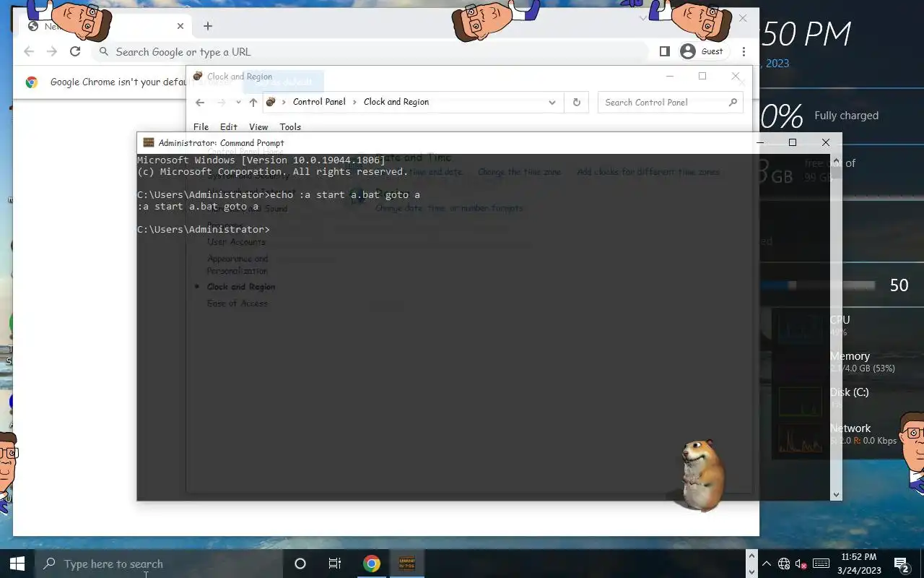
Task: Toggle Chrome's side panel icon
Action: (665, 51)
